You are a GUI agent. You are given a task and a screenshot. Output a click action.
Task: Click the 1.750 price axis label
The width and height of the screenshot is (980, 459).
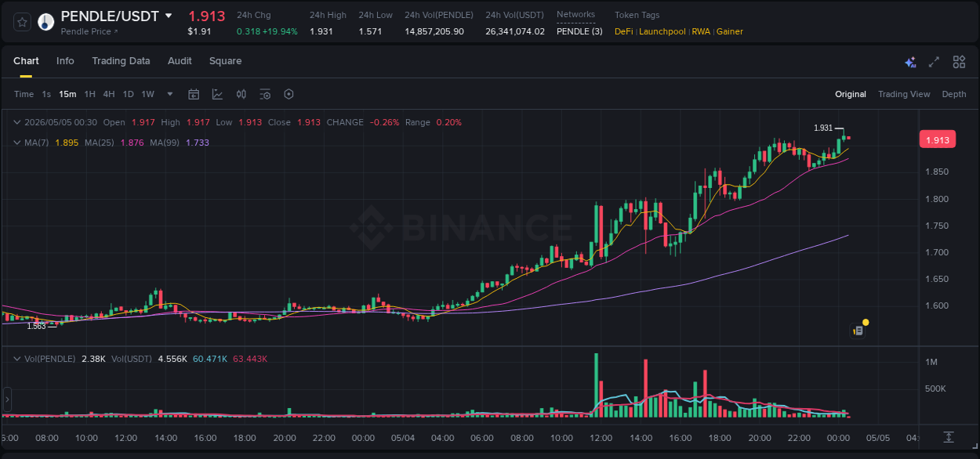tap(938, 226)
